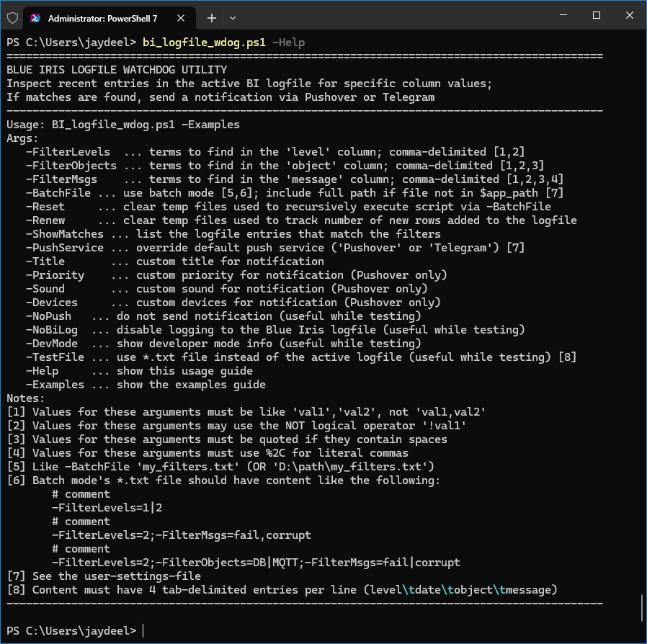Click the '-NoBiLog' argument text
This screenshot has height=644, width=647.
point(52,330)
